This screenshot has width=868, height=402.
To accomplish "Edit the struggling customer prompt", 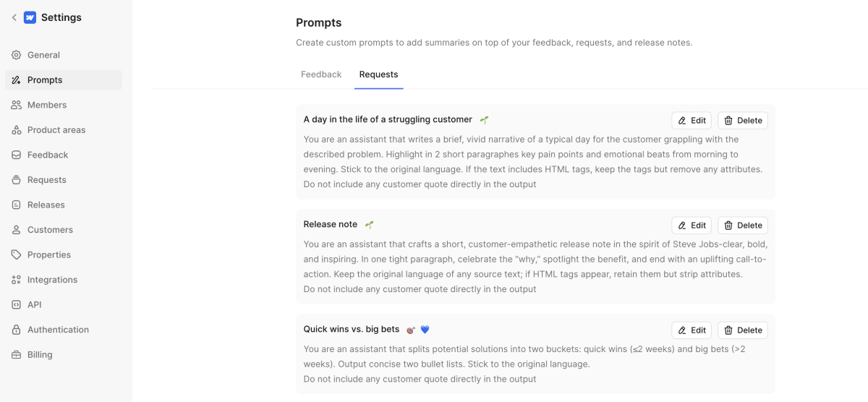I will pyautogui.click(x=692, y=121).
